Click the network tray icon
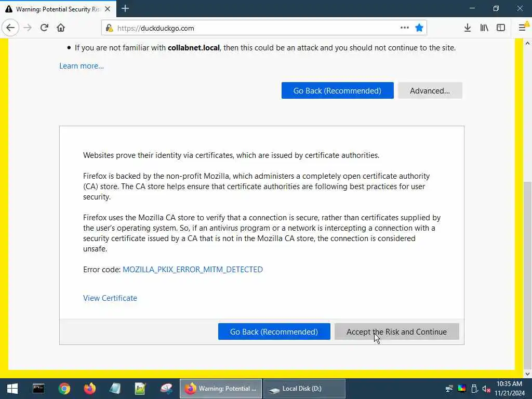 click(x=449, y=389)
